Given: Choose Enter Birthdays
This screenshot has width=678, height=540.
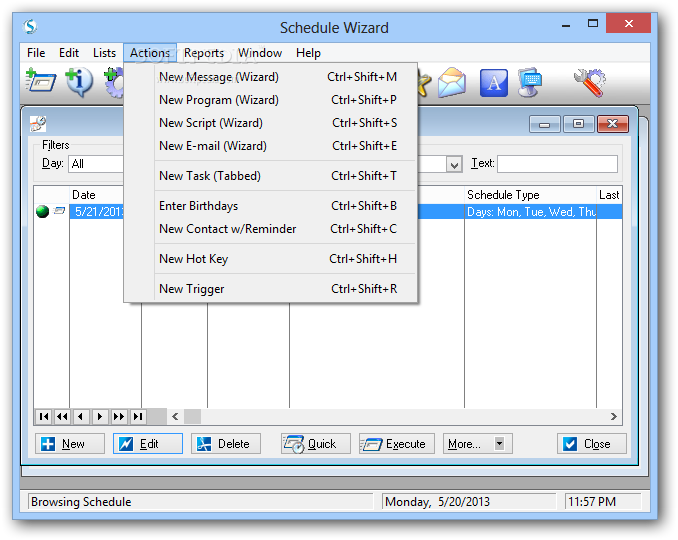Looking at the screenshot, I should coord(271,206).
